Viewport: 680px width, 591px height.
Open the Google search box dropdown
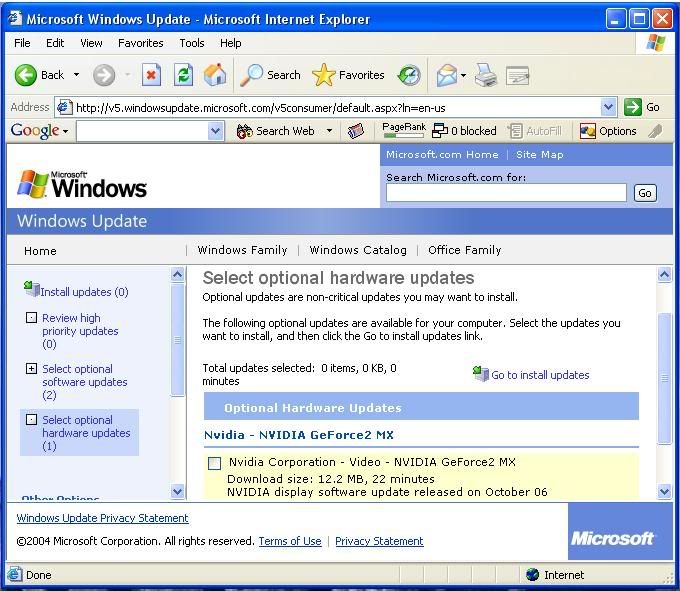216,131
